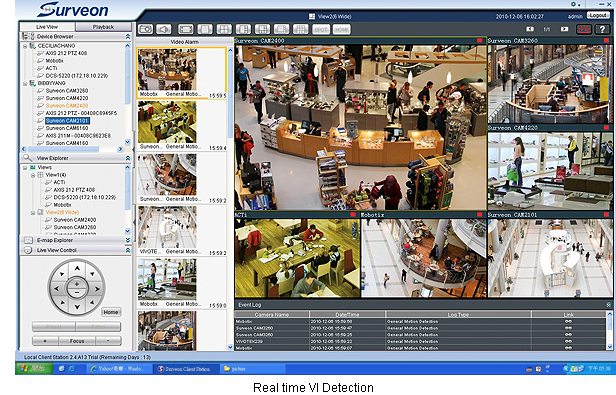Viewport: 616px width, 395px height.
Task: Click red record indicator on Mobotix pane
Action: tap(479, 215)
